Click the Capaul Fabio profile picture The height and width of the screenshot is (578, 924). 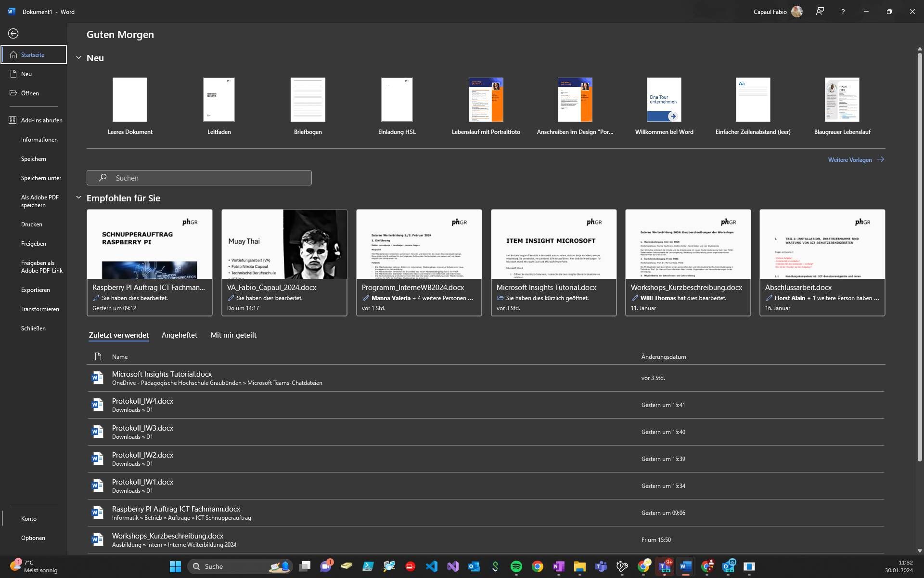(x=797, y=12)
